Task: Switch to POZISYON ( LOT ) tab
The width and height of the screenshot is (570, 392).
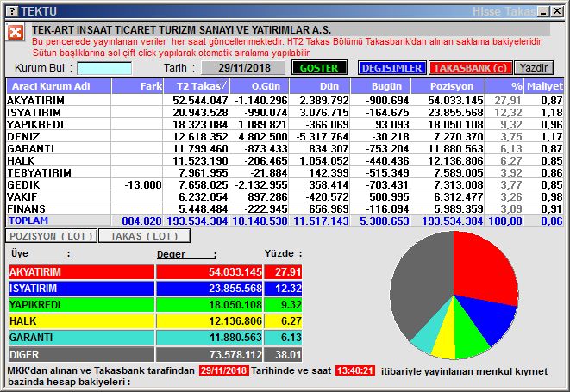Action: (x=51, y=236)
